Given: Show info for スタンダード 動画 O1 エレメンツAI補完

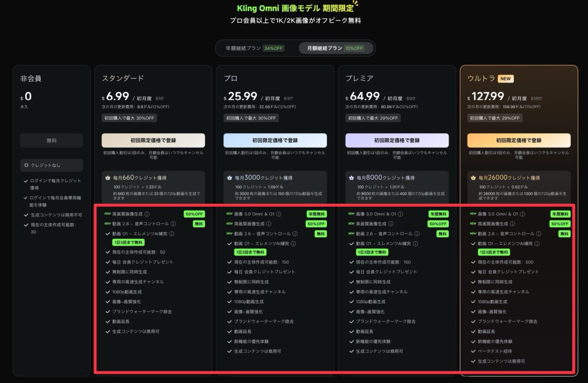Looking at the screenshot, I should tap(172, 234).
